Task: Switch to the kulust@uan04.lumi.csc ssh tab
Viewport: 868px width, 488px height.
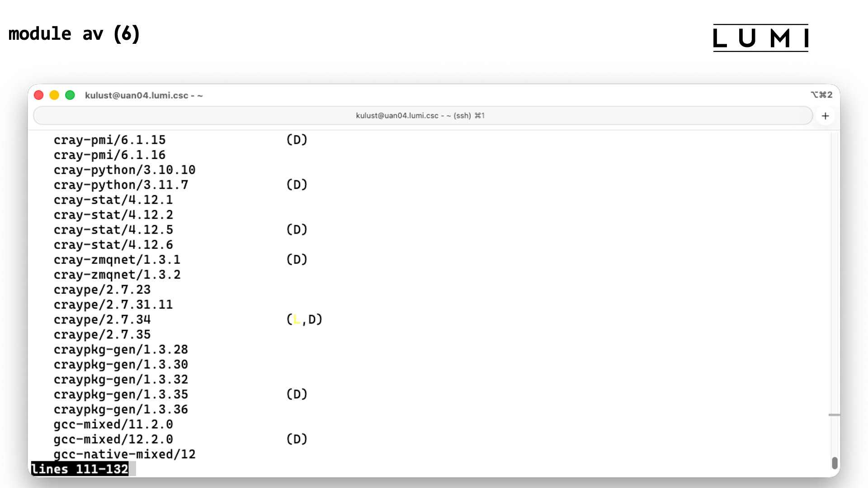Action: [420, 116]
